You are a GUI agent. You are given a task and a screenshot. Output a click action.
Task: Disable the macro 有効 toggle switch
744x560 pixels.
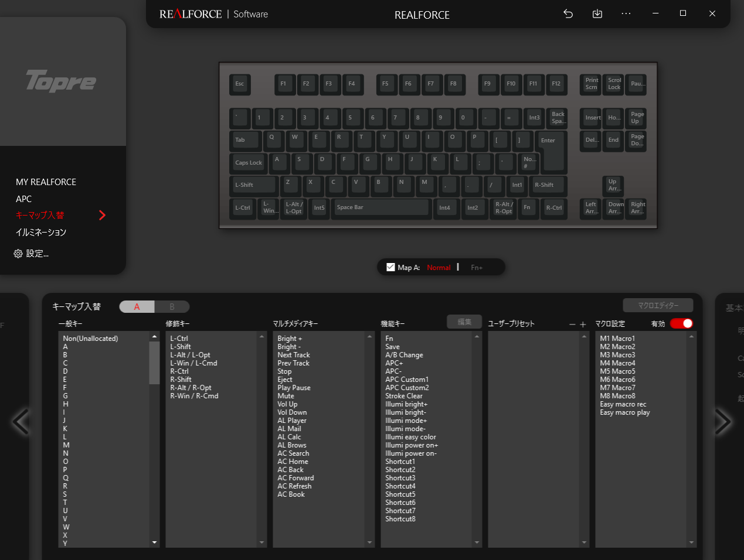(x=681, y=323)
